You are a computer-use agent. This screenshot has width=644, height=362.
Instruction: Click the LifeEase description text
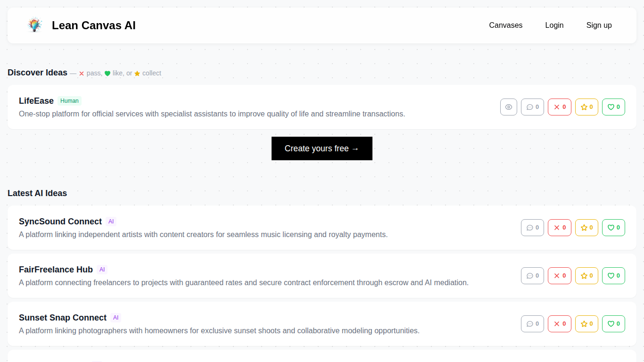212,114
